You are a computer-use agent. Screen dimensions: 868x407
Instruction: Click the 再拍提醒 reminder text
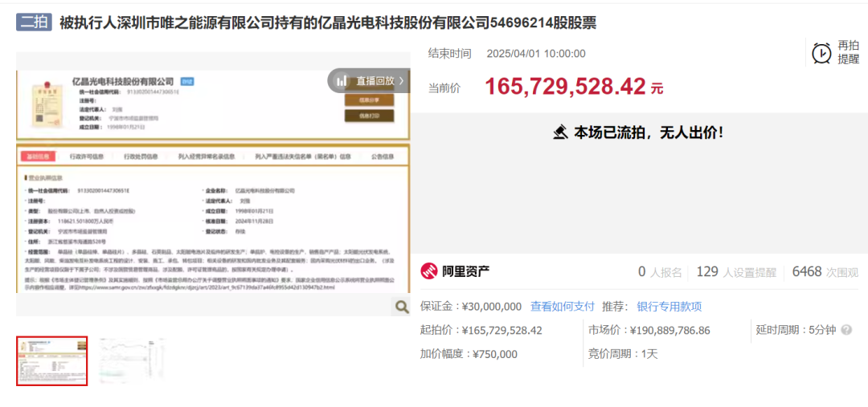pos(848,52)
